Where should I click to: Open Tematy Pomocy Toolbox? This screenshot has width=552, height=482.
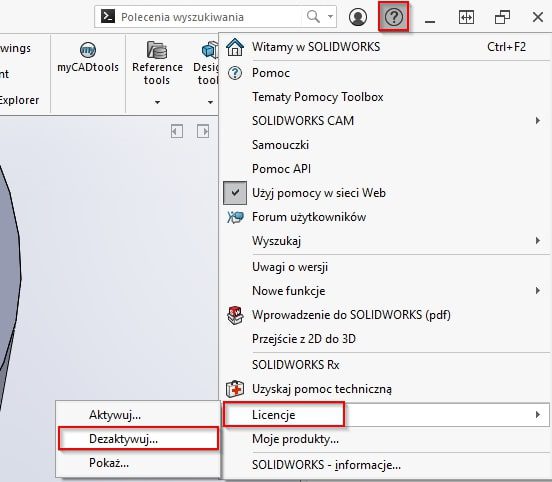[x=386, y=97]
